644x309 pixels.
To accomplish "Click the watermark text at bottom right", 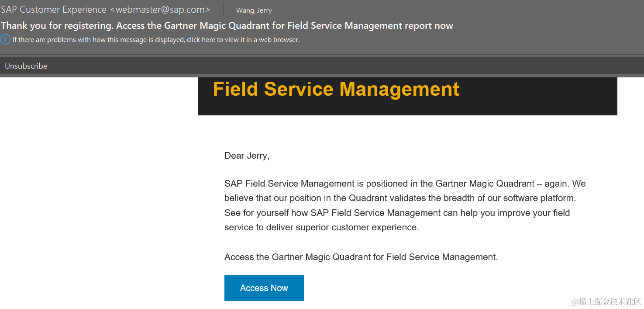I will click(606, 302).
